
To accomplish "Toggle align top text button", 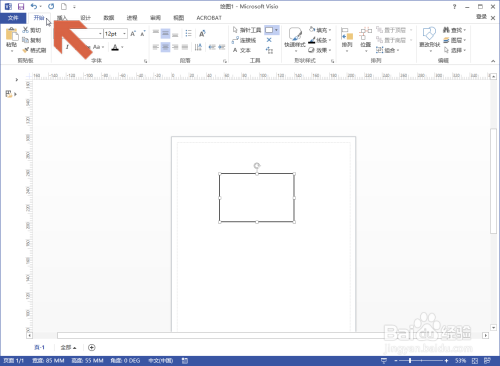I will pos(156,33).
